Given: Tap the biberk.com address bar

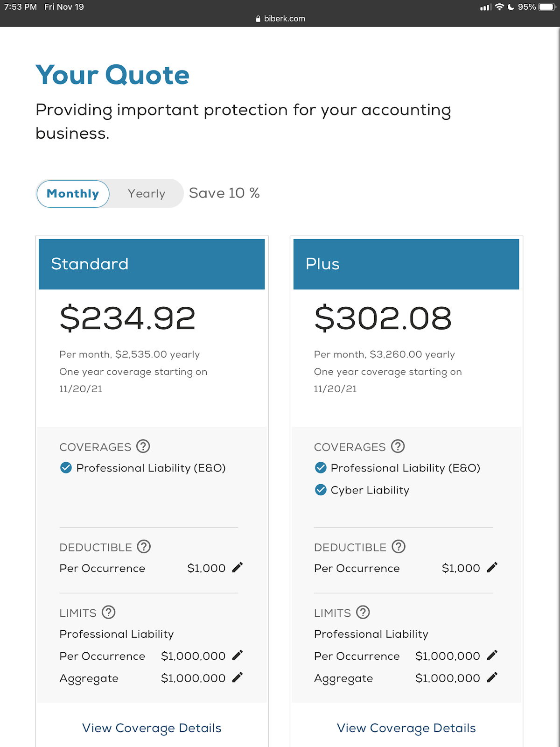Looking at the screenshot, I should (x=280, y=19).
